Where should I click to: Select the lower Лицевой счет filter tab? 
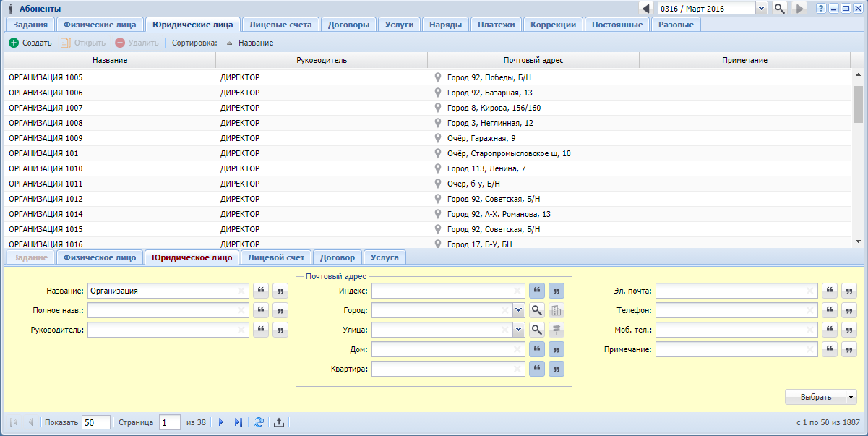coord(276,257)
